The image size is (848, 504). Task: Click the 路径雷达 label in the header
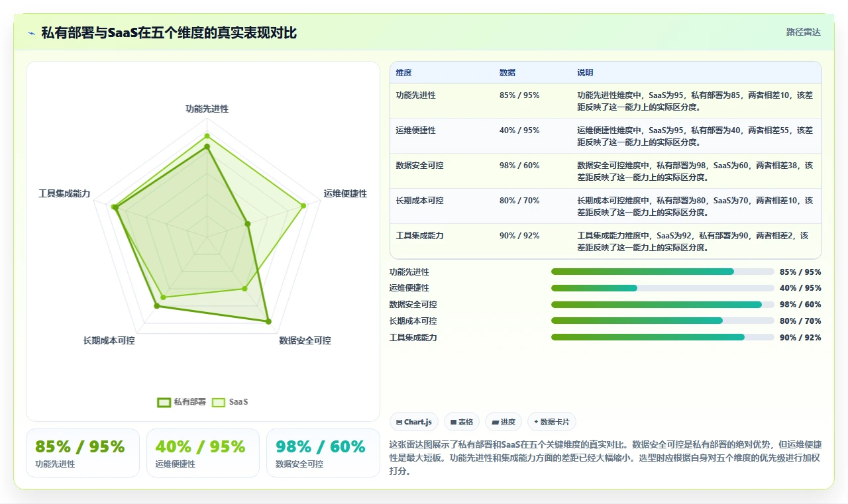(x=804, y=32)
